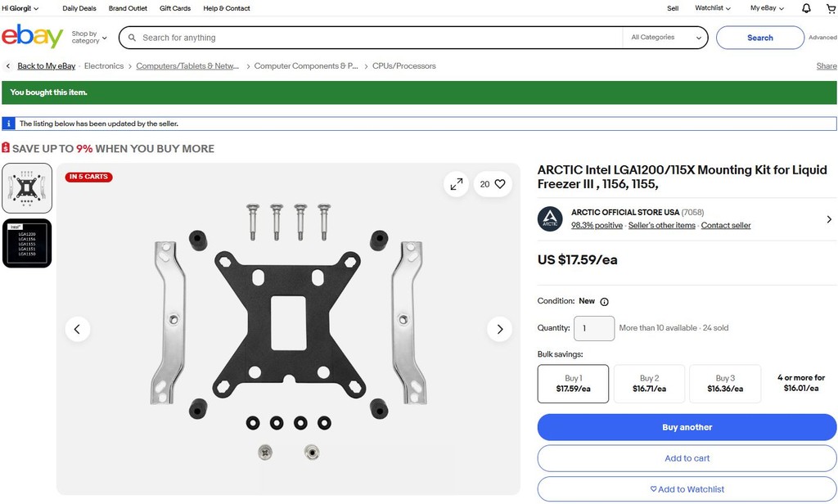Expand product image to full view
The height and width of the screenshot is (504, 838).
click(x=457, y=184)
